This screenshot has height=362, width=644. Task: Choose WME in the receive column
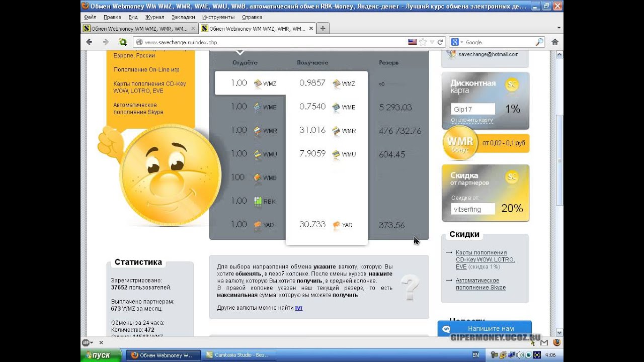(x=327, y=107)
